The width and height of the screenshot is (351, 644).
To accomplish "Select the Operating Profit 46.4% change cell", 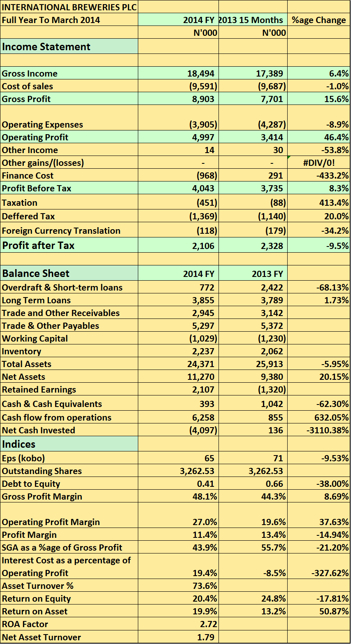I will [x=318, y=137].
